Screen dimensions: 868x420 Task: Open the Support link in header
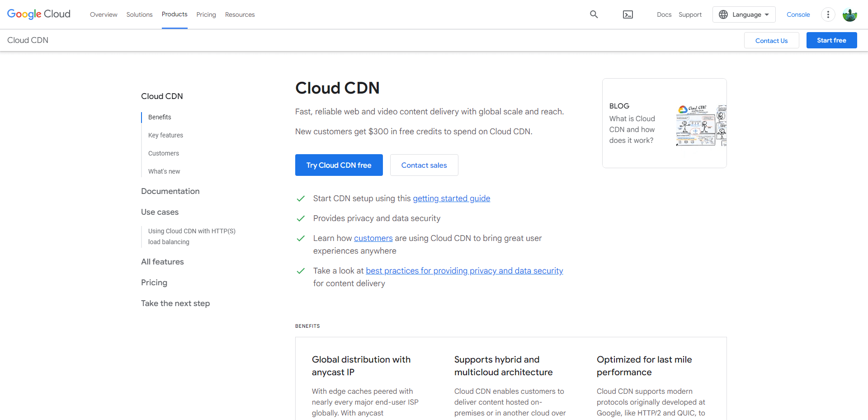tap(690, 14)
